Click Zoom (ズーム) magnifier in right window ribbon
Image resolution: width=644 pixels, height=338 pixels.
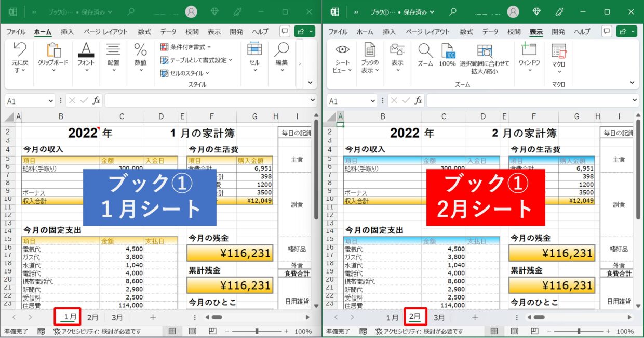[425, 50]
